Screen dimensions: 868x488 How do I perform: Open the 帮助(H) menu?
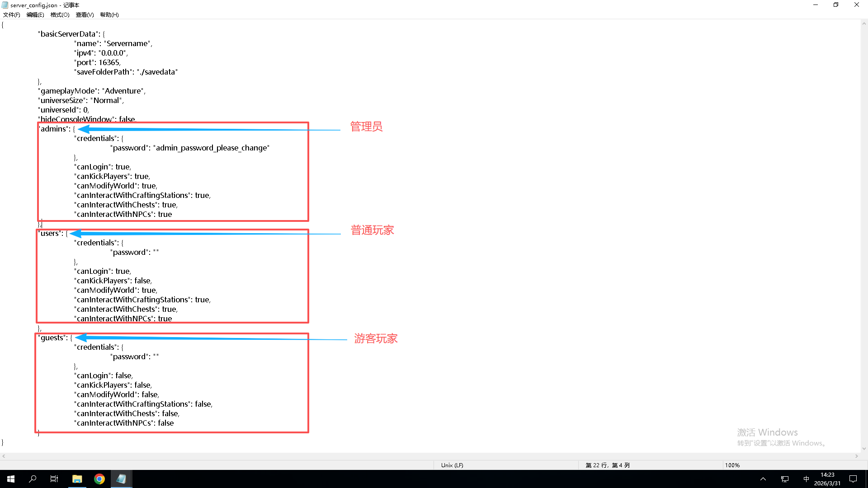(109, 15)
